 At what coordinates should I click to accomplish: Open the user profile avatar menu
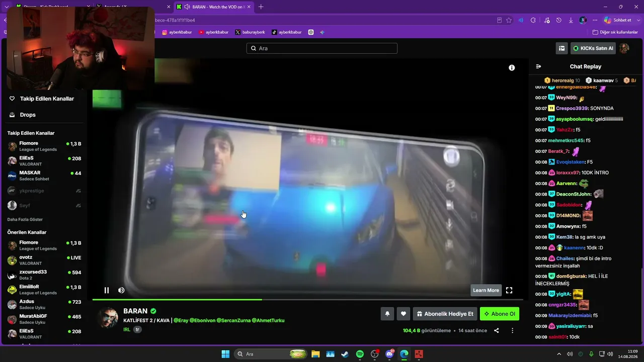coord(624,48)
